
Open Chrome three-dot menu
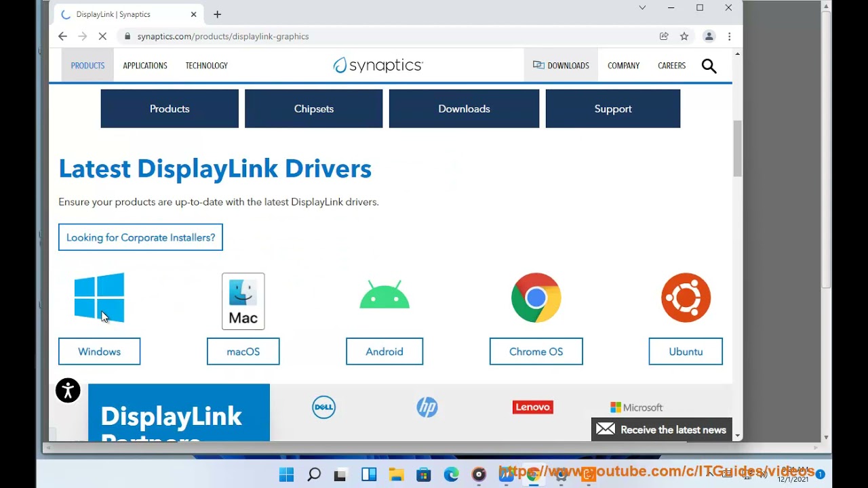click(x=729, y=37)
